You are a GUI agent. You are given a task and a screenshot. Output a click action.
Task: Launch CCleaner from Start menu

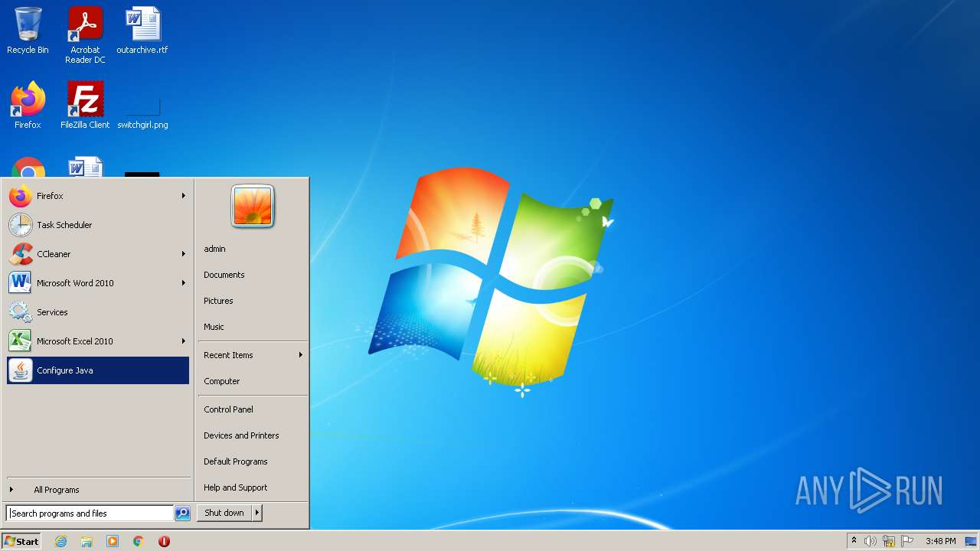click(x=98, y=254)
